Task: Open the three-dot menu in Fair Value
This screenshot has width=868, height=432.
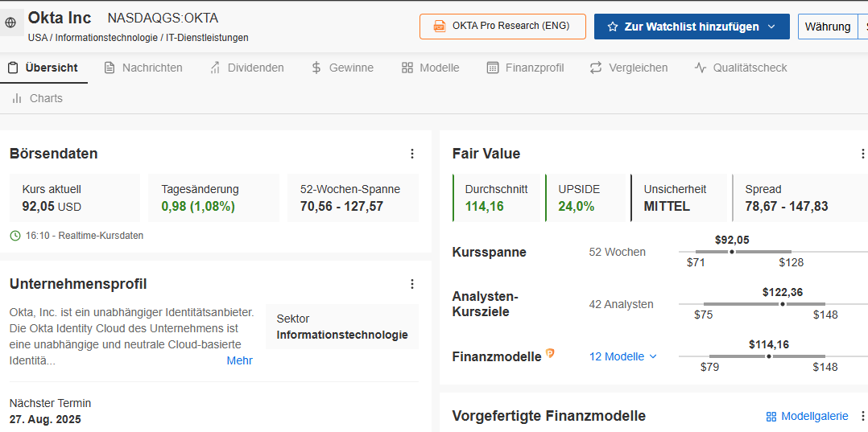Action: pyautogui.click(x=862, y=154)
